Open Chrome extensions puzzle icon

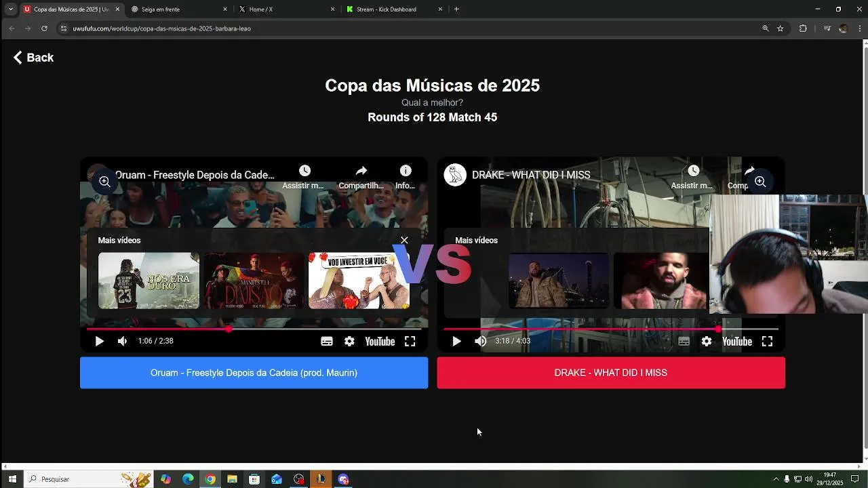803,28
